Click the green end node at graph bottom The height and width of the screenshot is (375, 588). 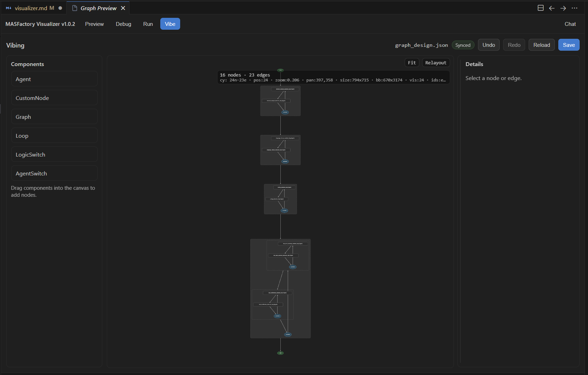(280, 353)
